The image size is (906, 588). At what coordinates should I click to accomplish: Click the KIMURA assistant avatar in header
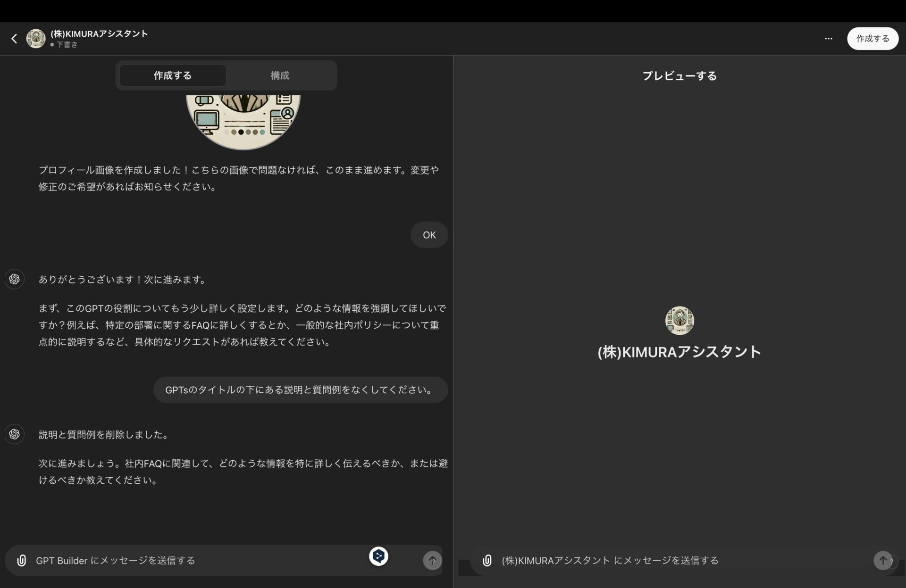click(36, 39)
